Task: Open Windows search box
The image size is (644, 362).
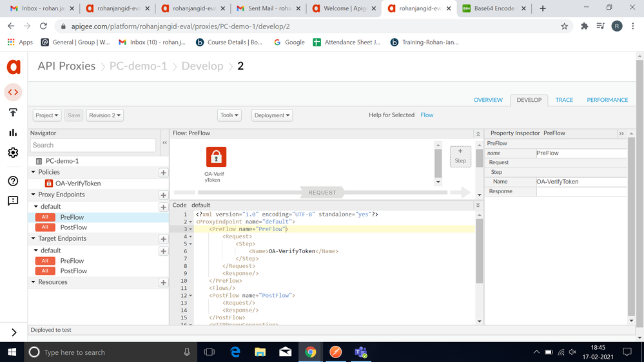Action: (111, 352)
